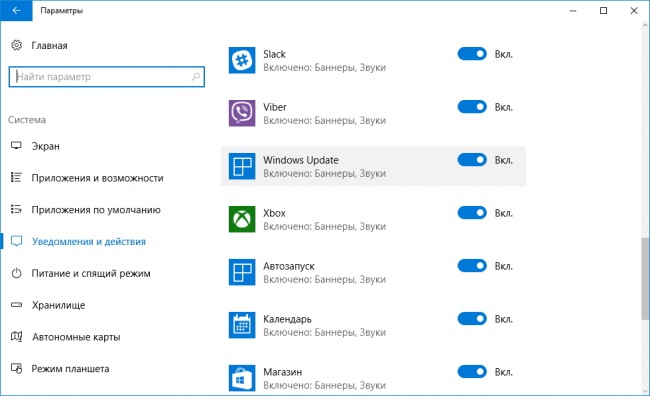Click the Viber app icon
The width and height of the screenshot is (650, 396).
coord(242,113)
